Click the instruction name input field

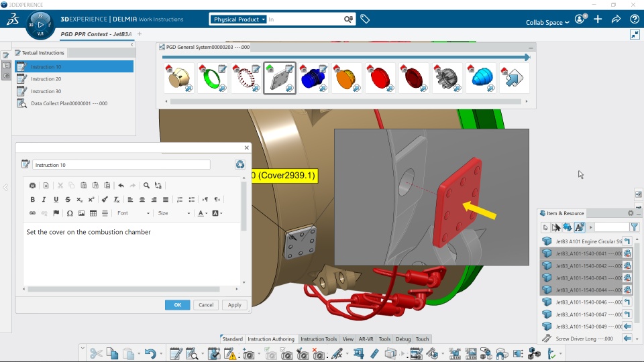click(x=121, y=165)
